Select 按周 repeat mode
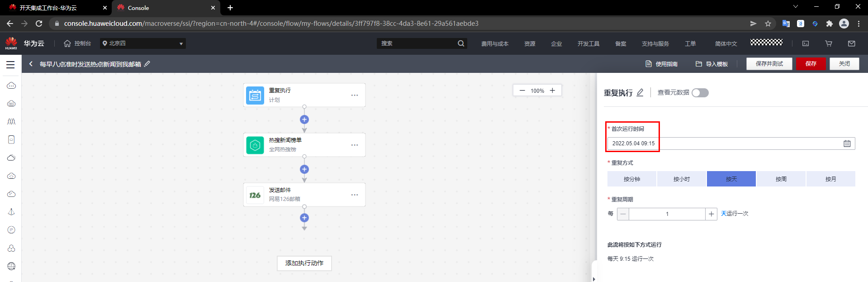This screenshot has width=868, height=282. (x=781, y=179)
